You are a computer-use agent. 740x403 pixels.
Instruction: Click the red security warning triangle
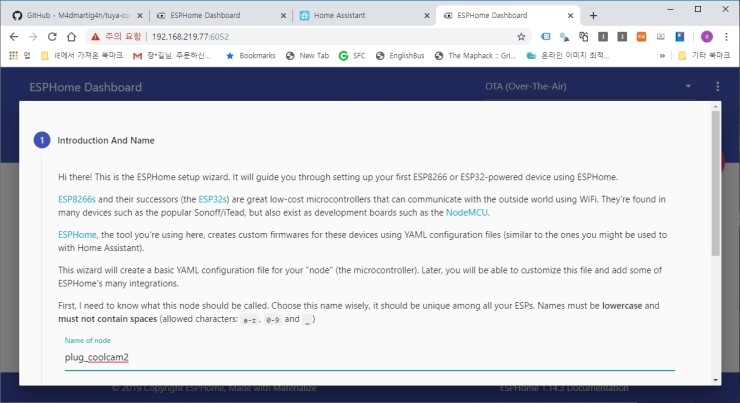click(x=95, y=37)
